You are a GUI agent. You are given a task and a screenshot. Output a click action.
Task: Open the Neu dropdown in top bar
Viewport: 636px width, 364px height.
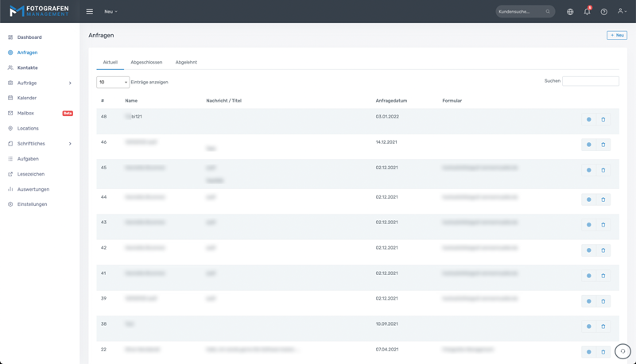pos(111,12)
